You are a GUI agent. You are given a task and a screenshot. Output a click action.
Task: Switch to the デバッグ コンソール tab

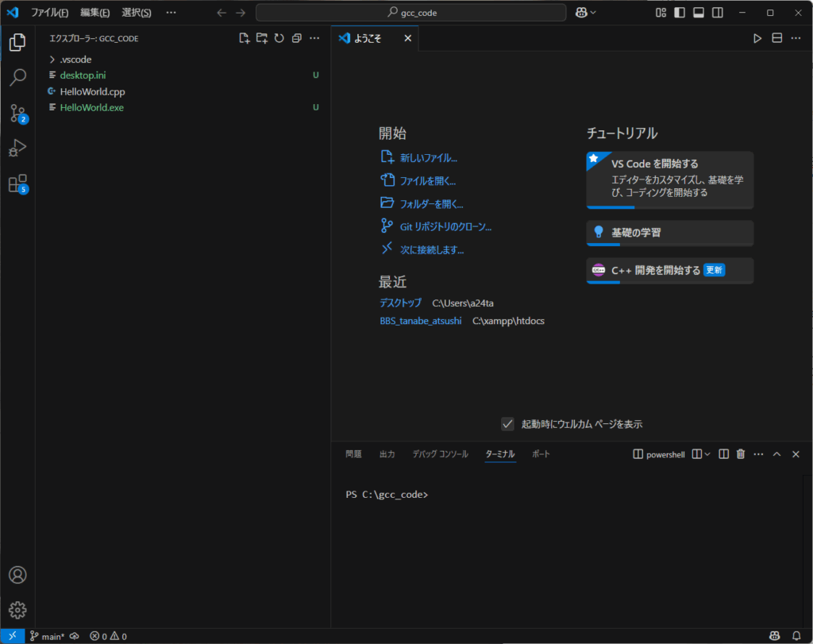(x=440, y=454)
